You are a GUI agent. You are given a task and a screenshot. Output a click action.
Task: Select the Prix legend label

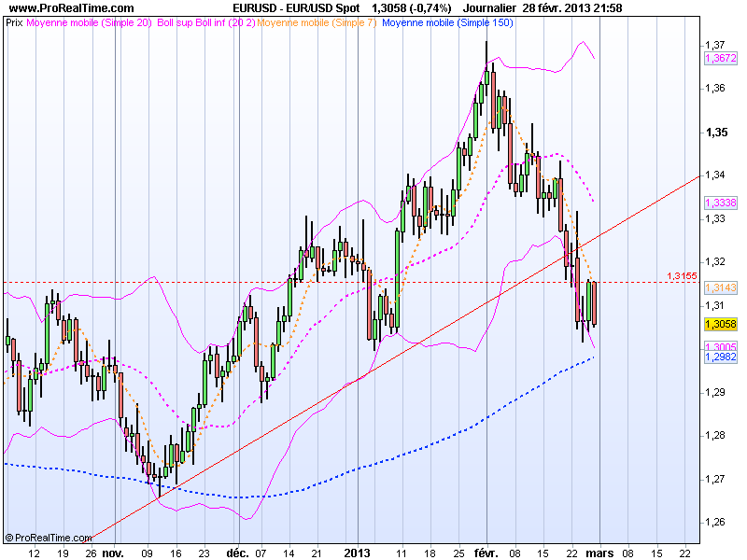(14, 22)
